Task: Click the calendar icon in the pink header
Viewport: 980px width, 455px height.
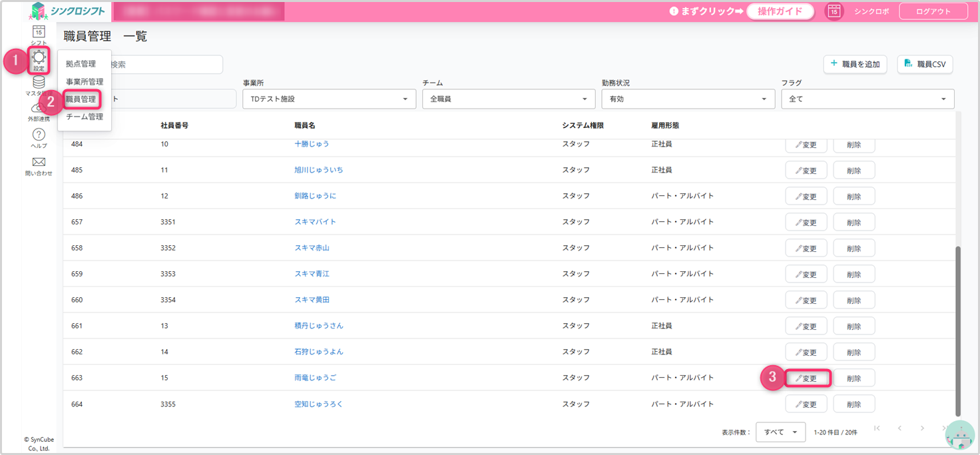Action: [x=835, y=11]
